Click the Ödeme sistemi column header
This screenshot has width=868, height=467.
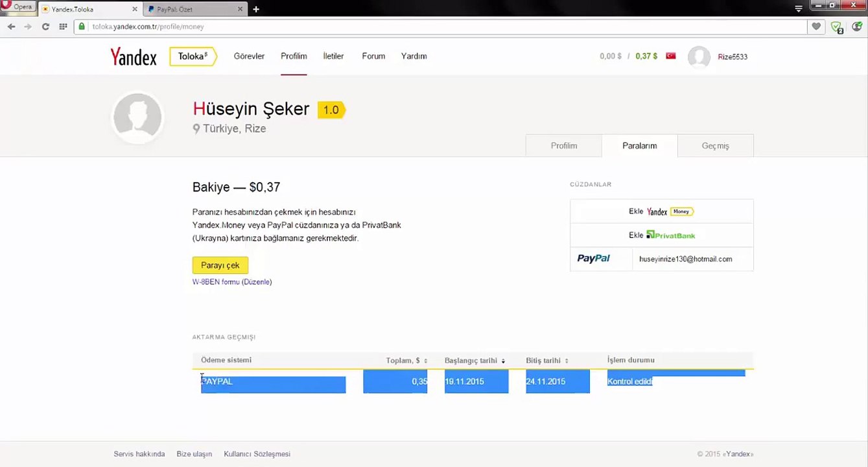click(226, 360)
